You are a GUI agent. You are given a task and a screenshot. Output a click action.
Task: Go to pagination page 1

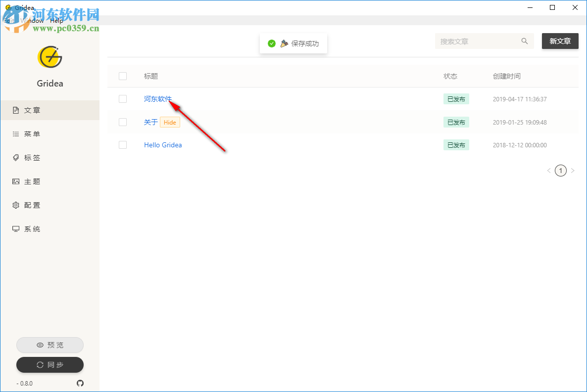tap(560, 171)
